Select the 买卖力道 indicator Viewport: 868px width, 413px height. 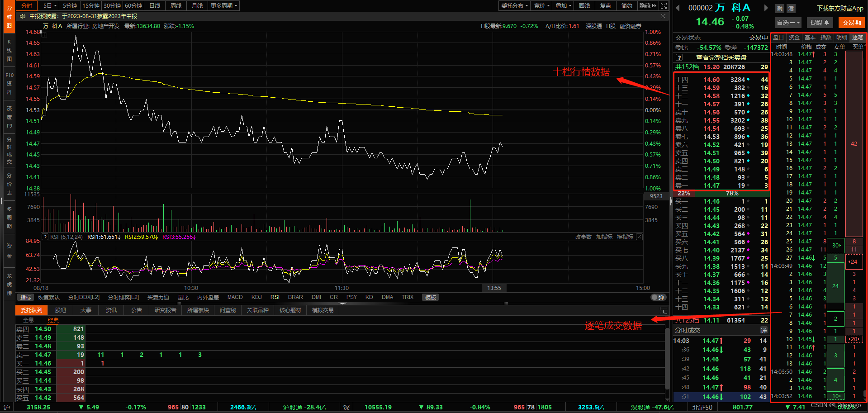click(158, 297)
